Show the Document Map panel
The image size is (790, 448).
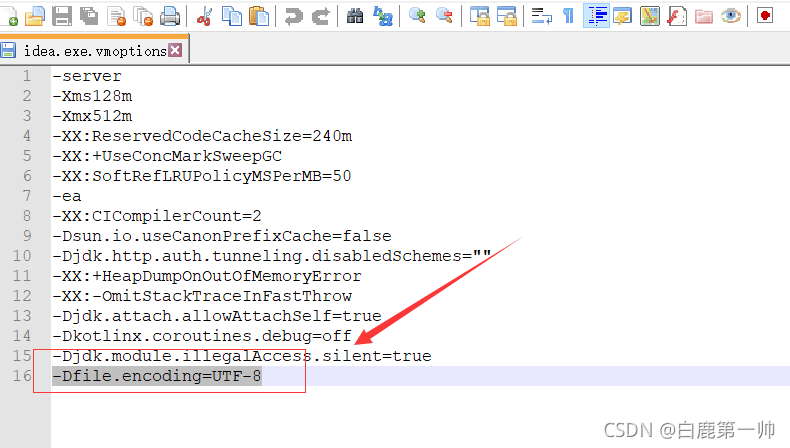tap(650, 16)
